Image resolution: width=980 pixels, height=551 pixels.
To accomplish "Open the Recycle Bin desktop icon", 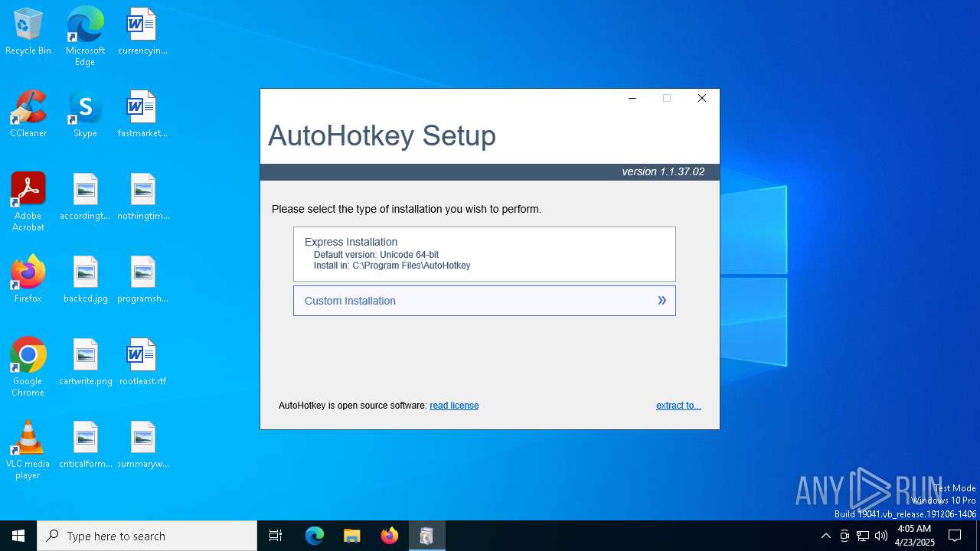I will (28, 32).
